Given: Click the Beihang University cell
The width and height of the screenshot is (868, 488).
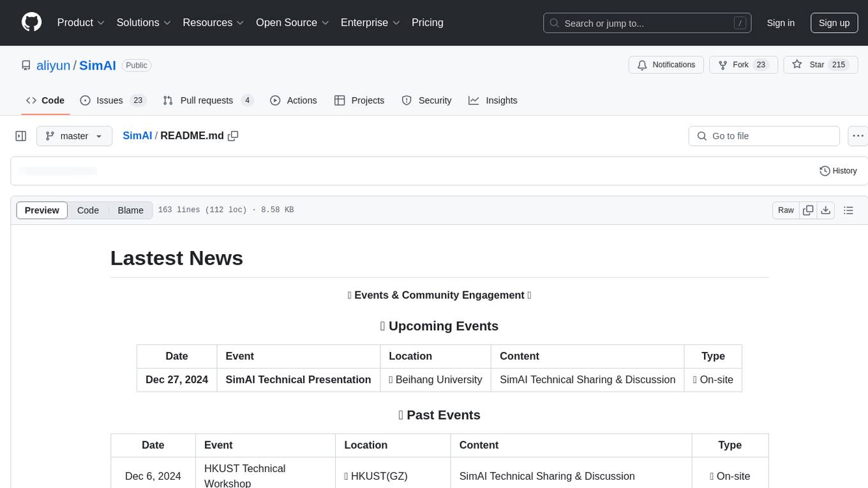Looking at the screenshot, I should (x=435, y=379).
